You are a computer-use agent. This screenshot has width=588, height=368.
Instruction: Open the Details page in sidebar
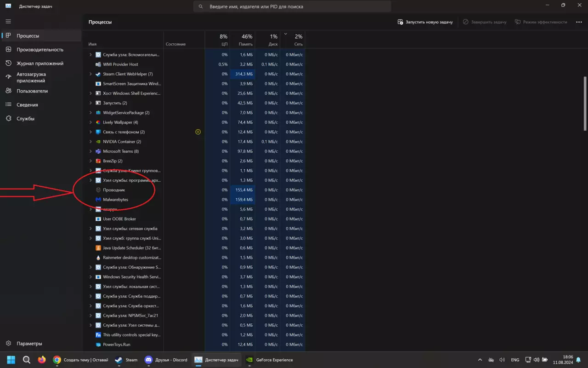pyautogui.click(x=27, y=105)
